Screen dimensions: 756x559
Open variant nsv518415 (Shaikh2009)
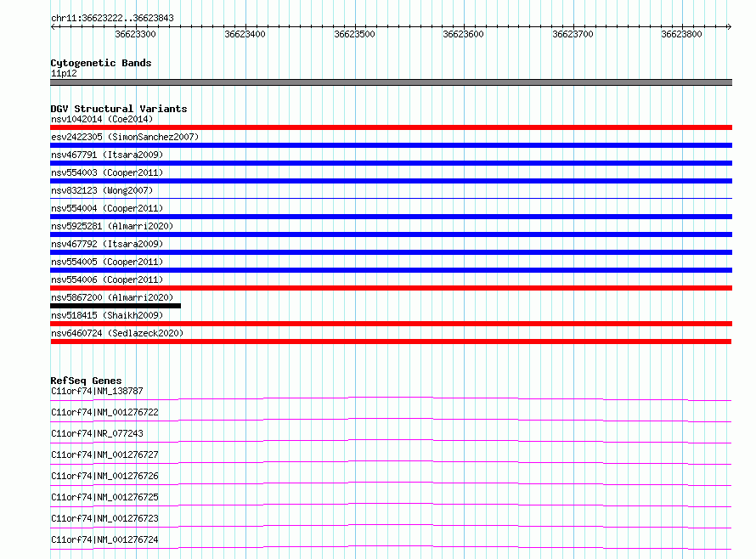click(107, 315)
